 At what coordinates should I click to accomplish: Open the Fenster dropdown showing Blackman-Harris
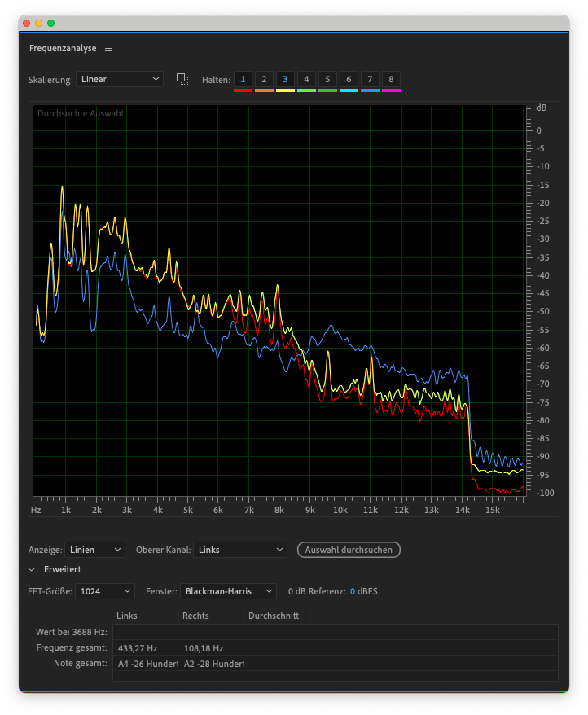point(229,591)
